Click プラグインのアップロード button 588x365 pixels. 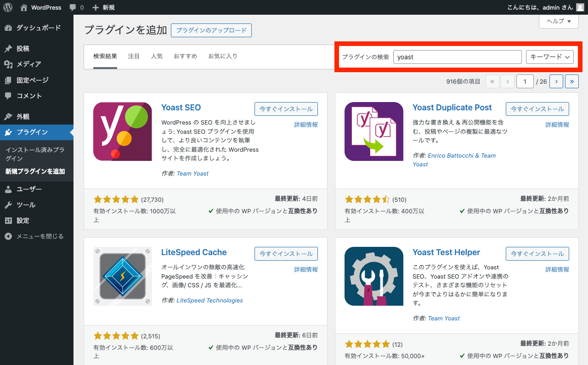(x=211, y=30)
